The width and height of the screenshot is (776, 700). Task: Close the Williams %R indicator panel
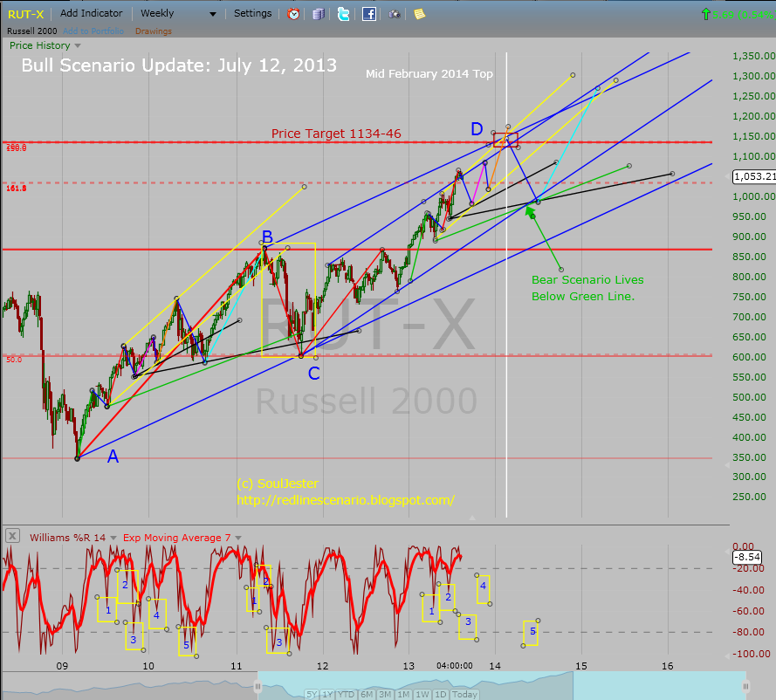tap(12, 536)
